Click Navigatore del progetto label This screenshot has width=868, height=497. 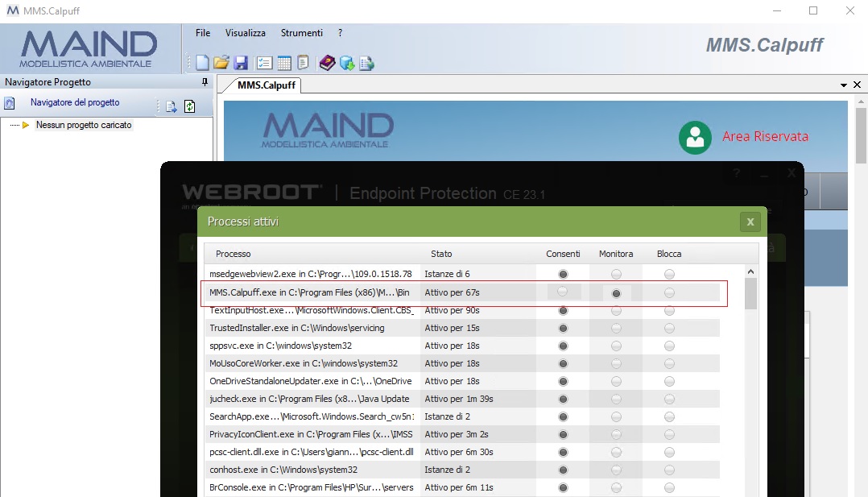[75, 102]
